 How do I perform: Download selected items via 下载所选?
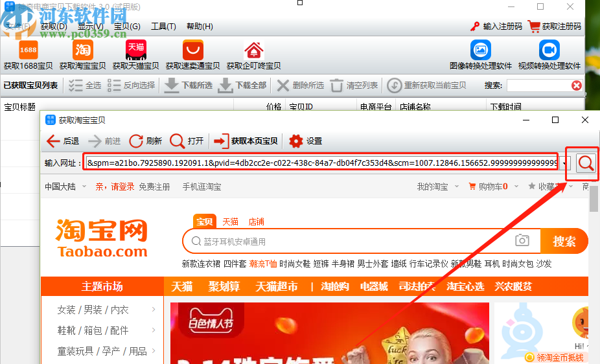189,85
